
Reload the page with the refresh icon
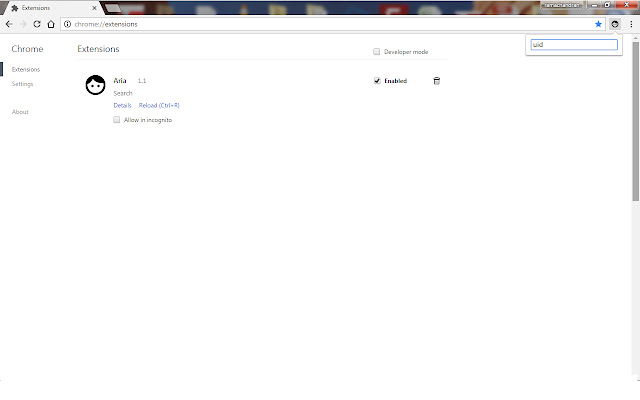coord(37,24)
